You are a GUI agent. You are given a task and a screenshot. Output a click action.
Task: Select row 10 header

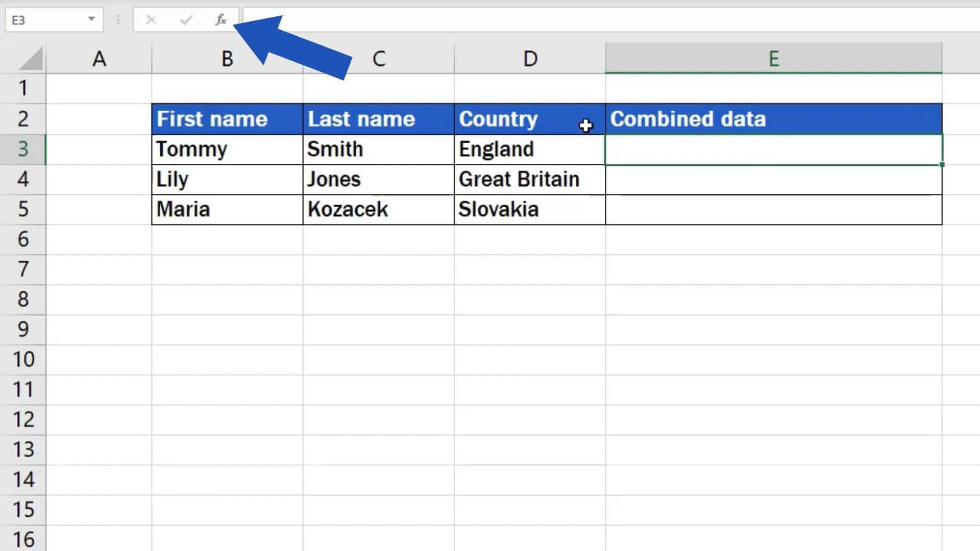pos(23,359)
